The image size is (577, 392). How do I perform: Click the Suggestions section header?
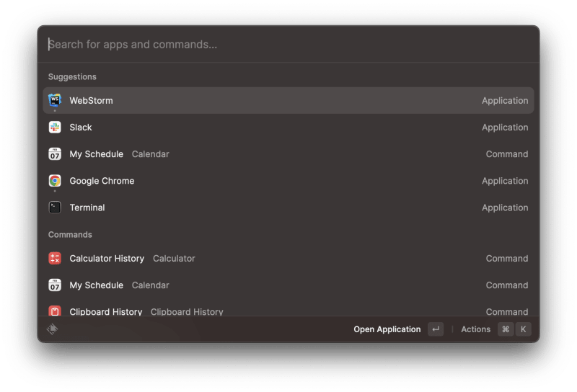coord(72,77)
